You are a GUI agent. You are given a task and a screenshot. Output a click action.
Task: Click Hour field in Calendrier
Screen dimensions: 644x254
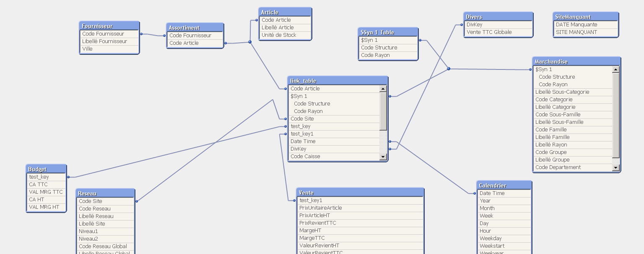[504, 231]
